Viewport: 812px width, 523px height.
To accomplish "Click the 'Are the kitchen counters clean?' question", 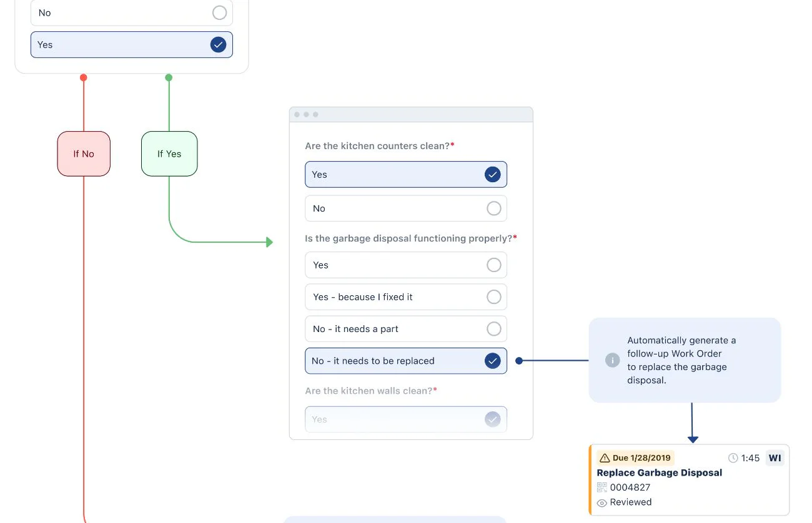I will point(380,145).
